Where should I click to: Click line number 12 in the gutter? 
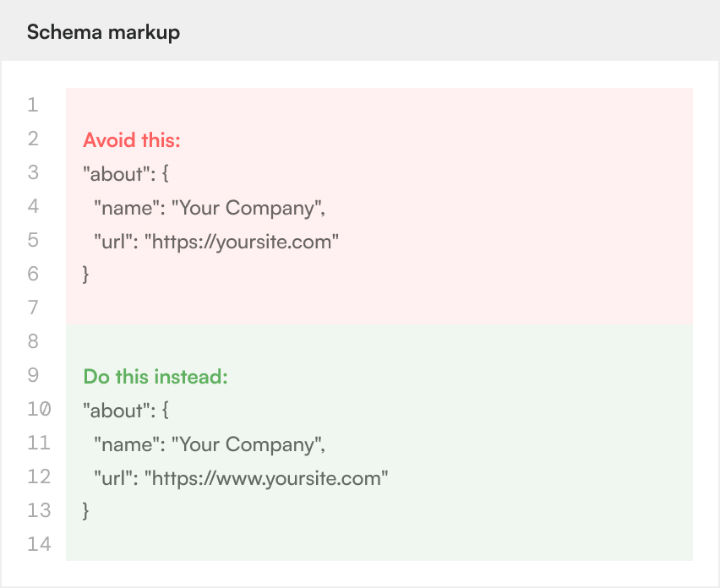(x=39, y=476)
